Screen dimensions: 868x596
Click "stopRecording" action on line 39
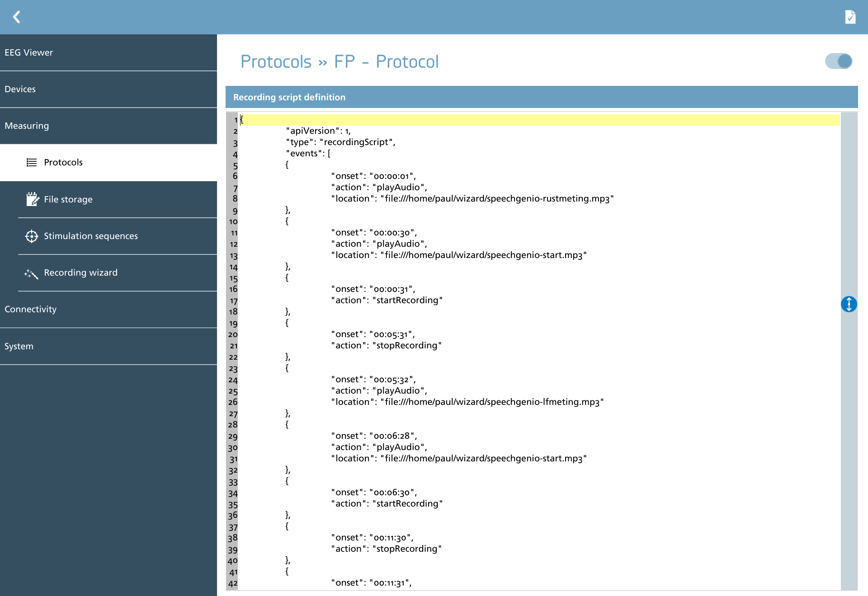386,549
